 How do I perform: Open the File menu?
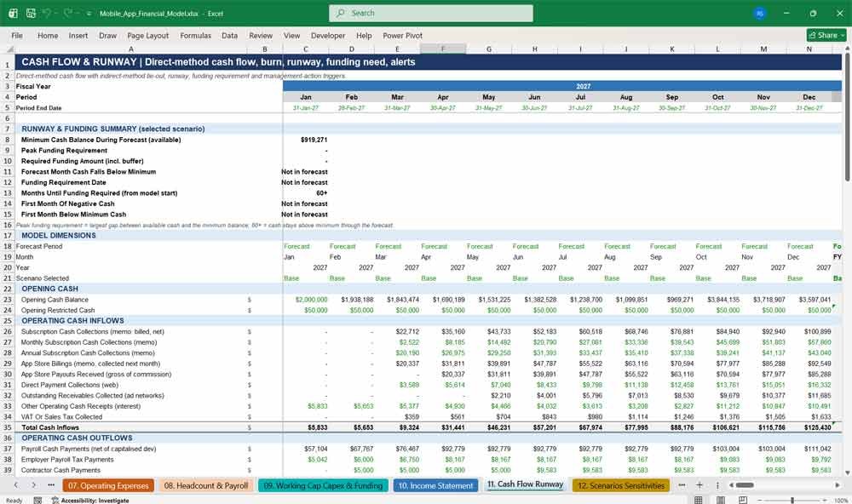17,35
